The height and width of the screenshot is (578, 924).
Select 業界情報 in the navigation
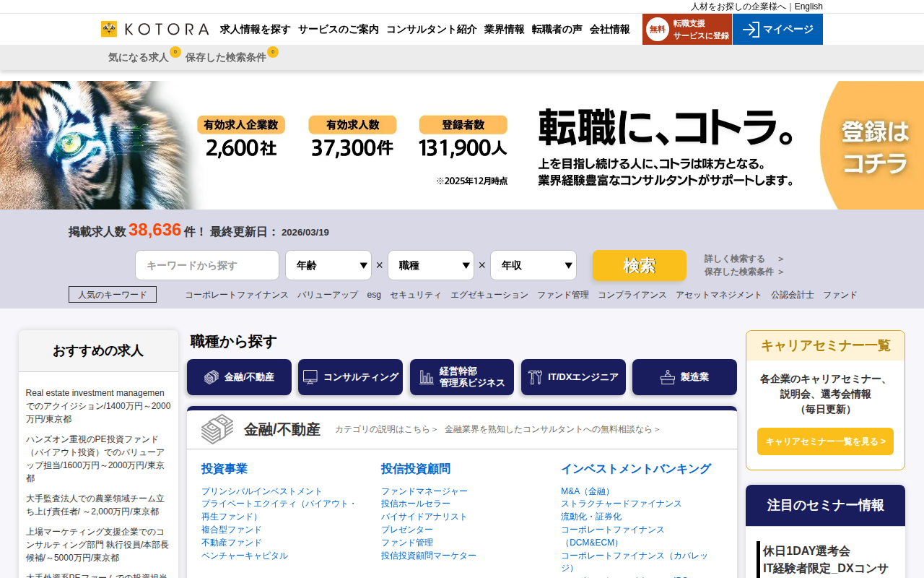click(x=503, y=30)
